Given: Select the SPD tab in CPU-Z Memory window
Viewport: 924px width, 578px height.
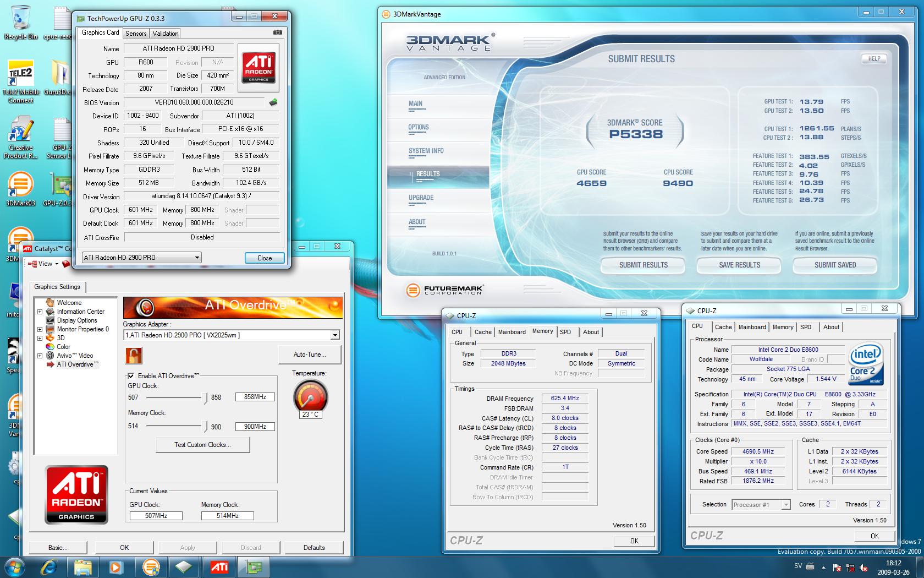Looking at the screenshot, I should point(565,332).
